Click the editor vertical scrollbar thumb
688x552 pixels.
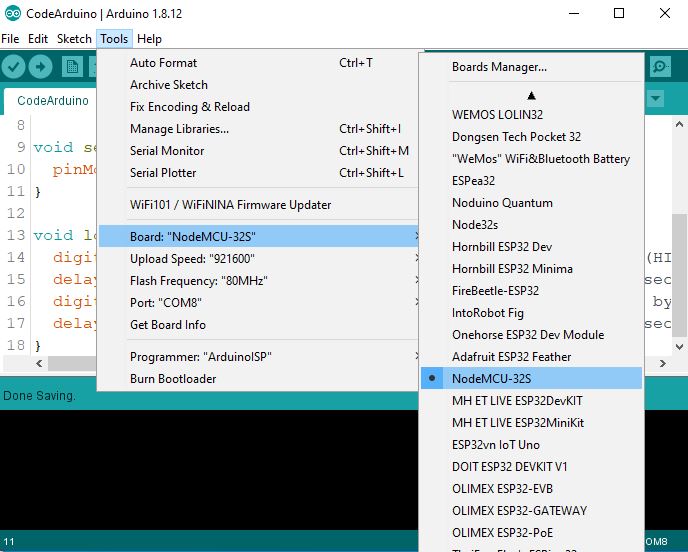point(679,276)
